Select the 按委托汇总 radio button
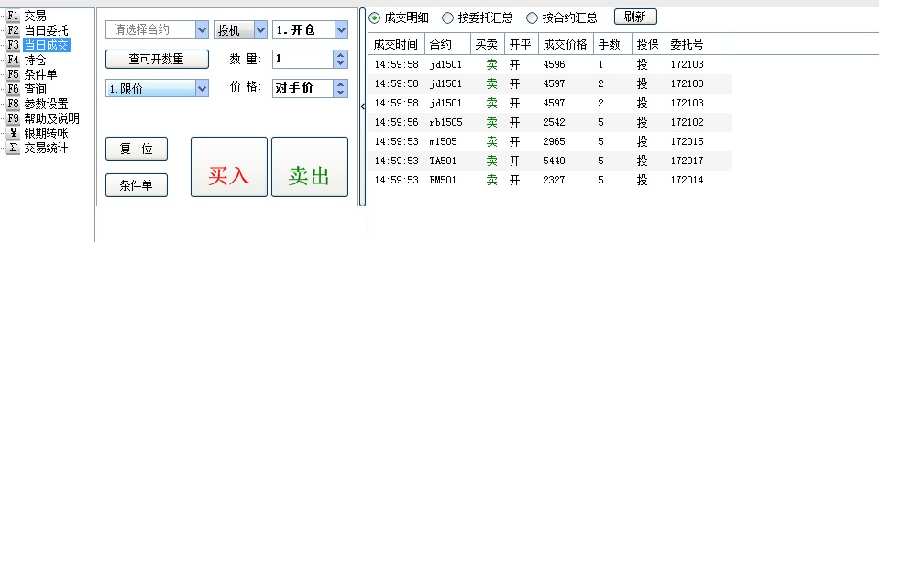This screenshot has width=924, height=578. coord(448,17)
